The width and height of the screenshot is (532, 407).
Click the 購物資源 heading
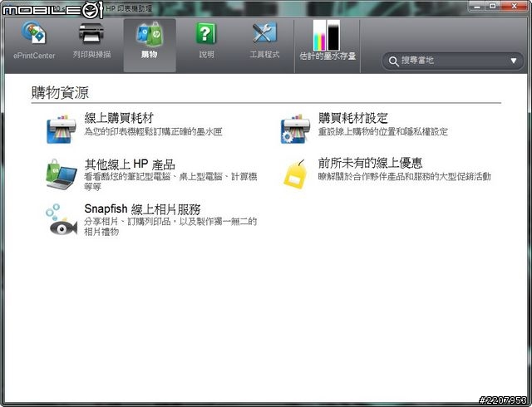coord(60,92)
